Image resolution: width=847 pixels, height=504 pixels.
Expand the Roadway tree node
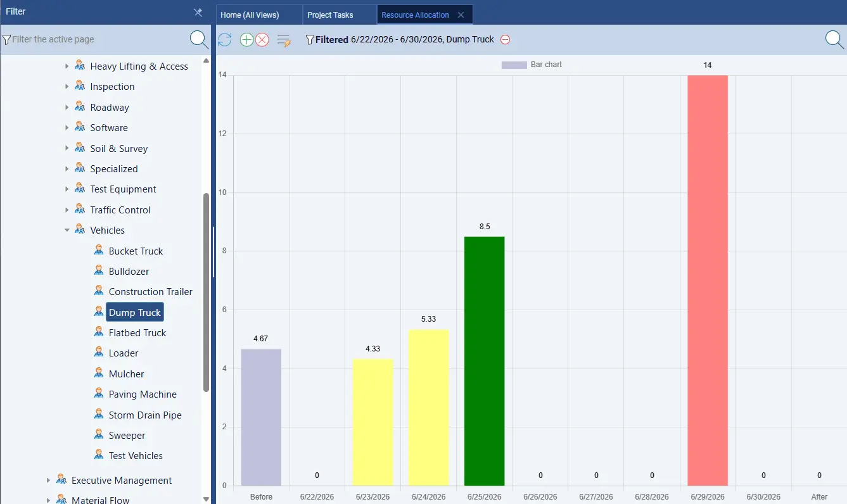point(67,108)
